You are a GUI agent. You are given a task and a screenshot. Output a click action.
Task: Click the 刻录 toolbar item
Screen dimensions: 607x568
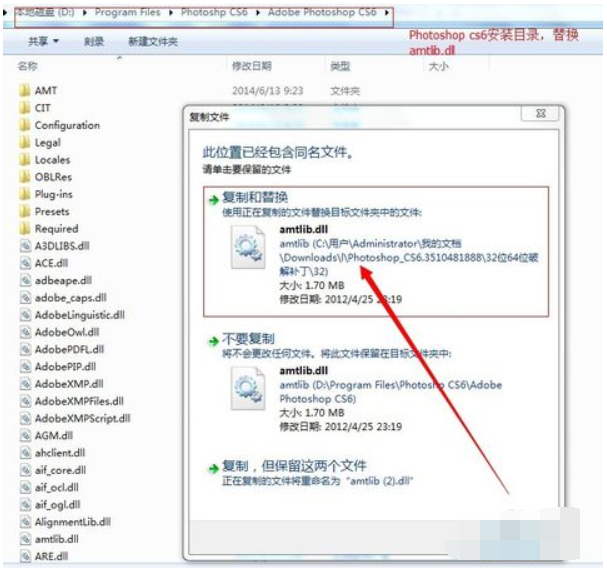tap(94, 41)
